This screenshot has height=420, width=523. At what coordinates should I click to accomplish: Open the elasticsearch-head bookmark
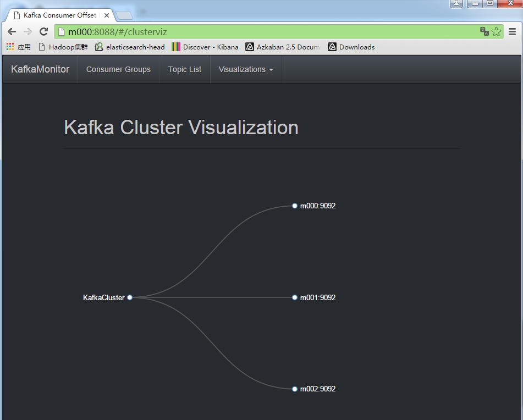[x=130, y=47]
